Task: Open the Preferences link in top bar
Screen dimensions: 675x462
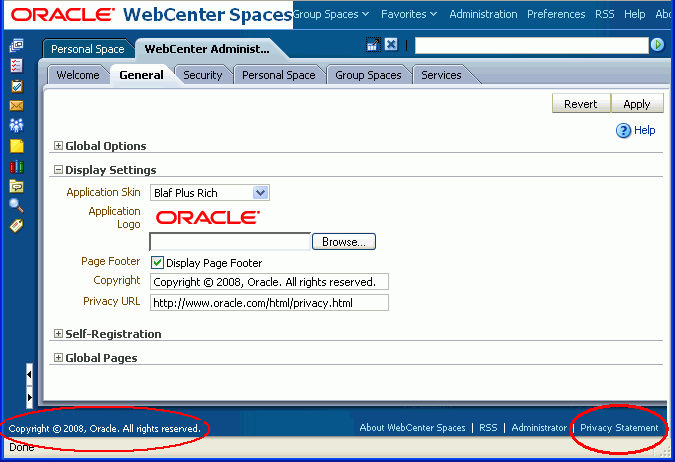Action: pos(556,14)
